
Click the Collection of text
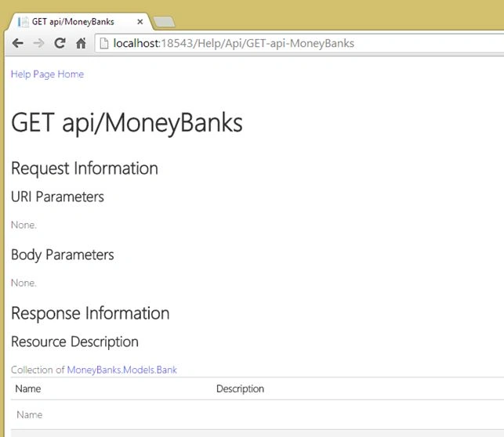pyautogui.click(x=38, y=370)
